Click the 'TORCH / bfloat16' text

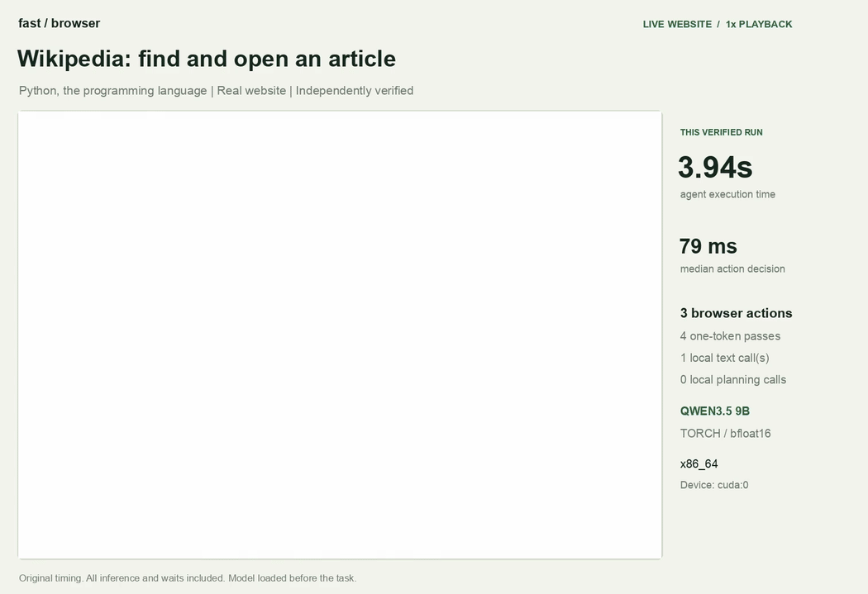click(725, 434)
